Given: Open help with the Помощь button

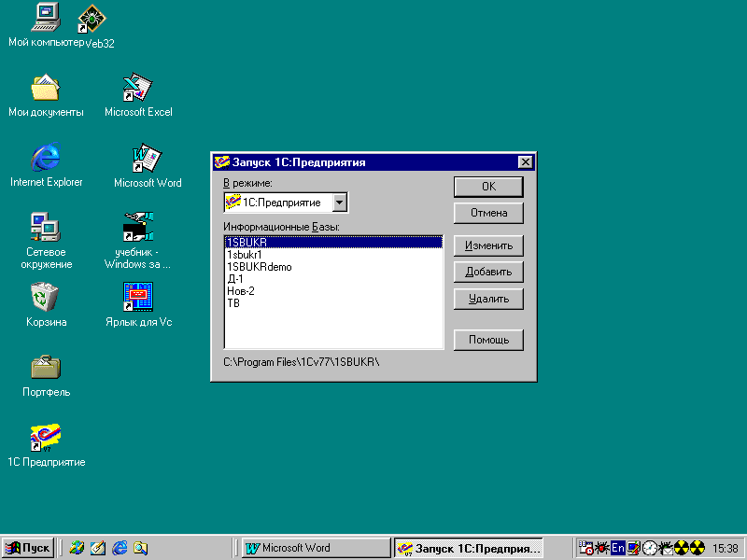Looking at the screenshot, I should tap(488, 340).
